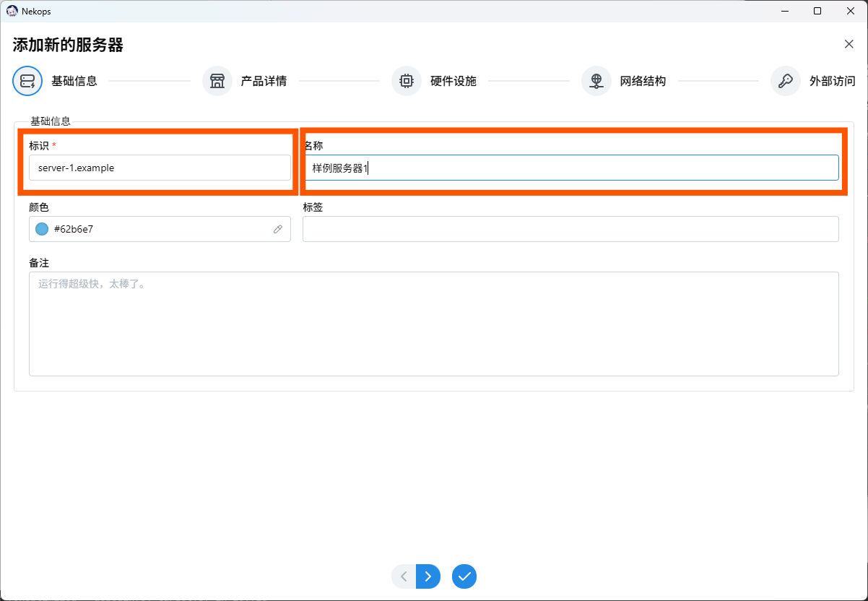Click into the 备注 notes text area
868x601 pixels.
click(433, 324)
